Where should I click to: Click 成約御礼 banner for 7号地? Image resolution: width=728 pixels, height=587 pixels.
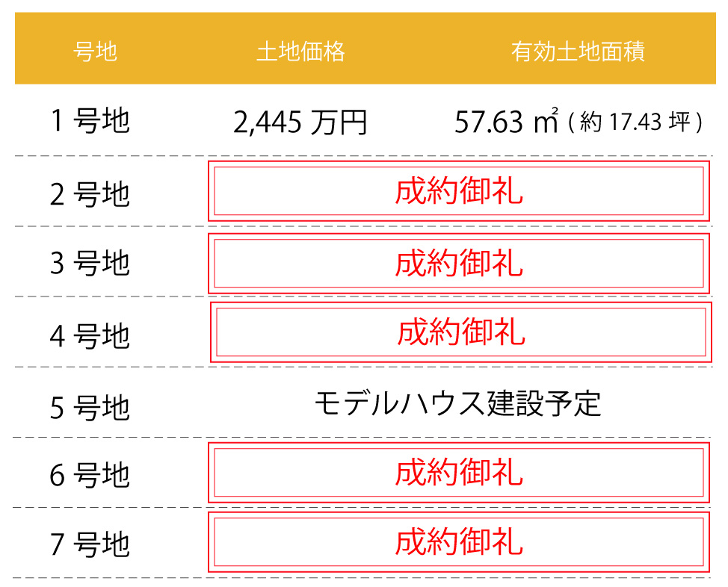458,542
